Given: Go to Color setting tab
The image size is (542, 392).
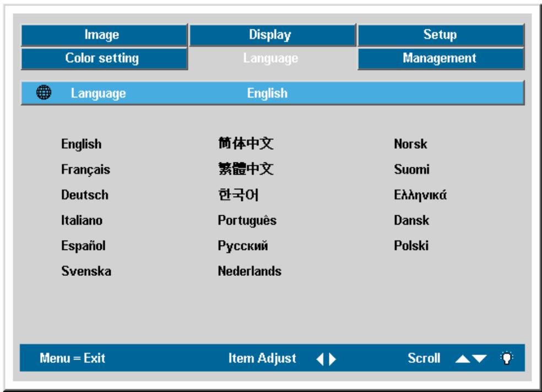Looking at the screenshot, I should (x=104, y=58).
